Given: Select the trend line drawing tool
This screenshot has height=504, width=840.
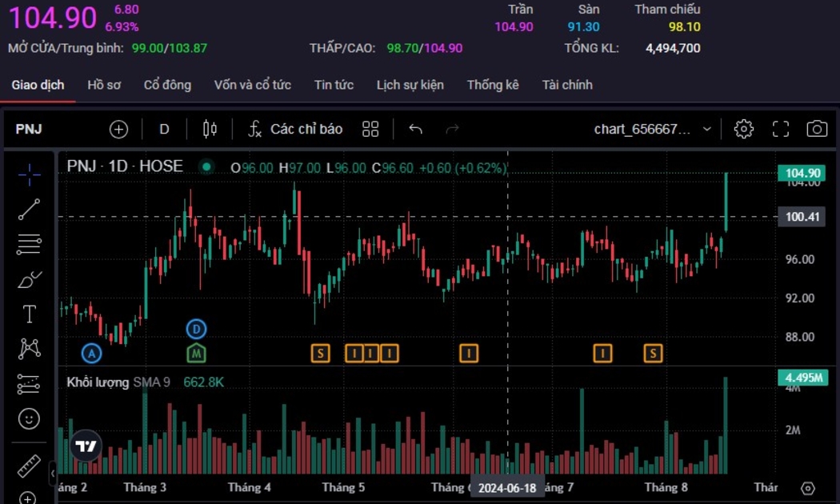Looking at the screenshot, I should [x=30, y=210].
